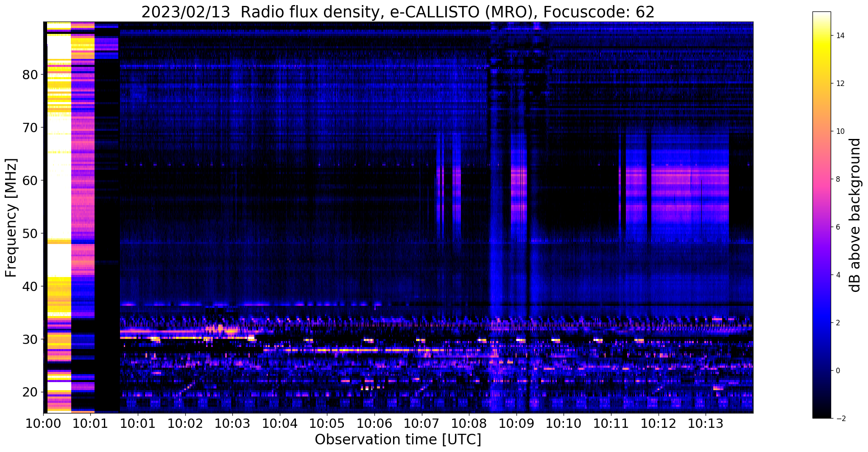Click the 10:09 time tick label

click(x=516, y=423)
